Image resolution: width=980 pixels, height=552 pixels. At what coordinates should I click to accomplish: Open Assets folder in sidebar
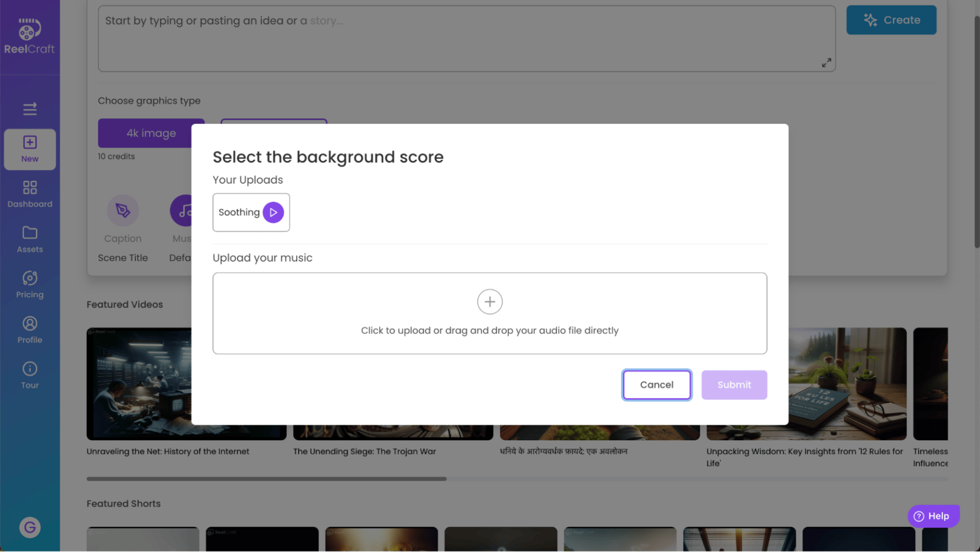tap(30, 239)
